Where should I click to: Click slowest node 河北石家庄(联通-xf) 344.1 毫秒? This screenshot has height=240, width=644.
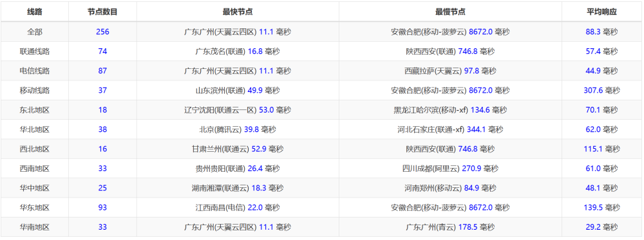click(x=450, y=129)
